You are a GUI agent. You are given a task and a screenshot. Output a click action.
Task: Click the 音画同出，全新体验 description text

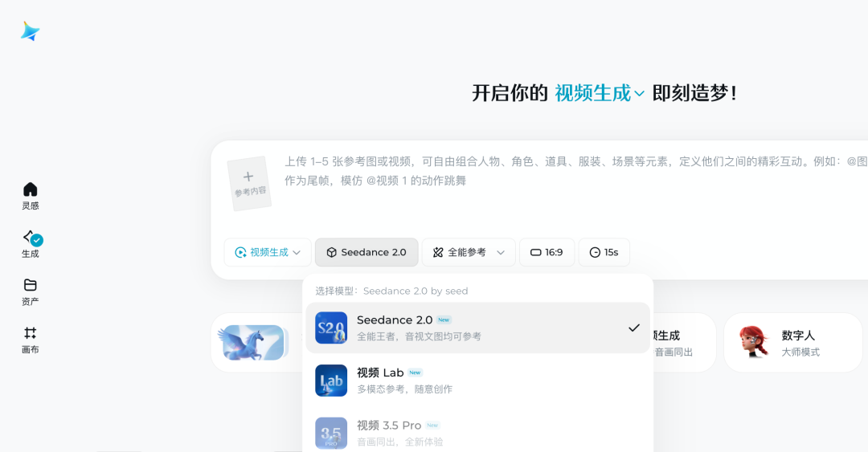[x=399, y=442]
